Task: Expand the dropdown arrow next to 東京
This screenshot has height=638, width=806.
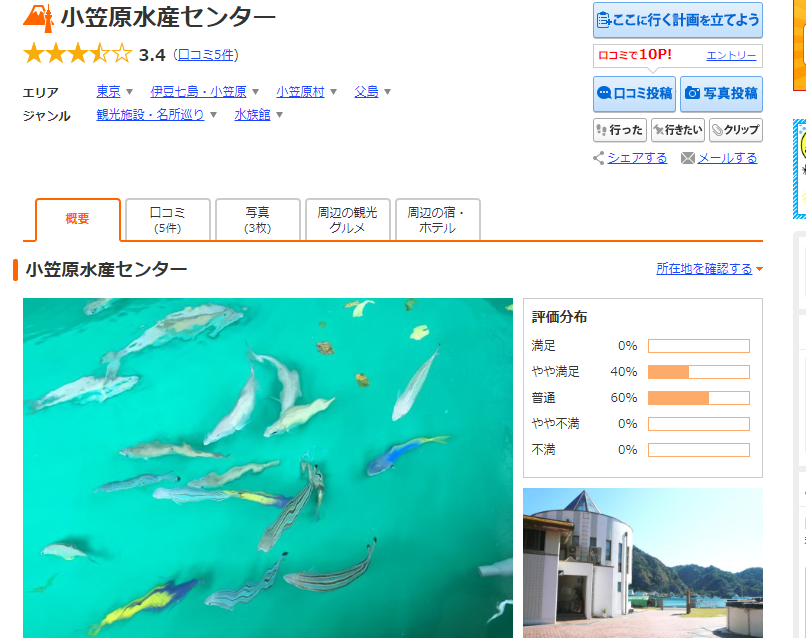Action: tap(129, 92)
